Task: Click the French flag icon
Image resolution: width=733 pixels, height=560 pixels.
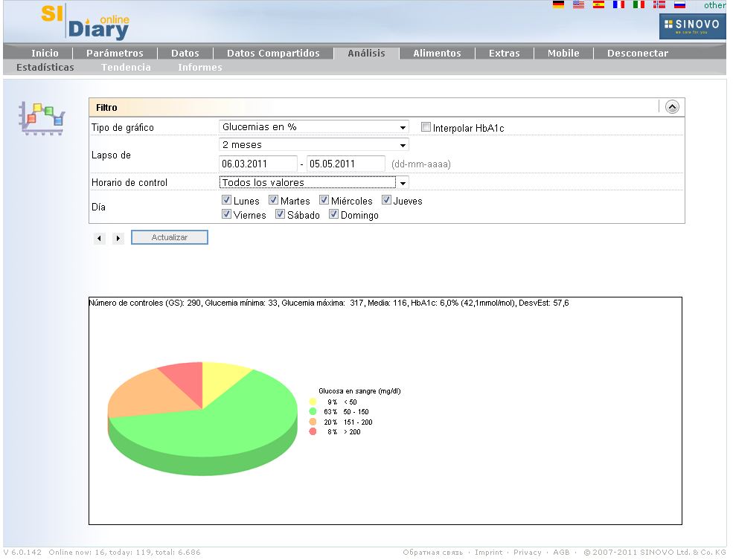Action: point(618,4)
